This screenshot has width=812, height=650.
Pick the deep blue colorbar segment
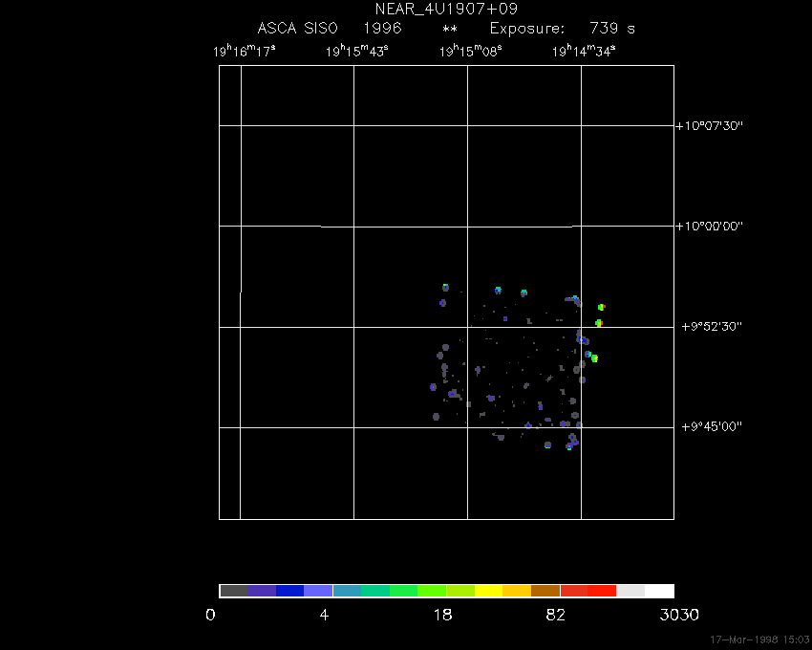coord(290,591)
